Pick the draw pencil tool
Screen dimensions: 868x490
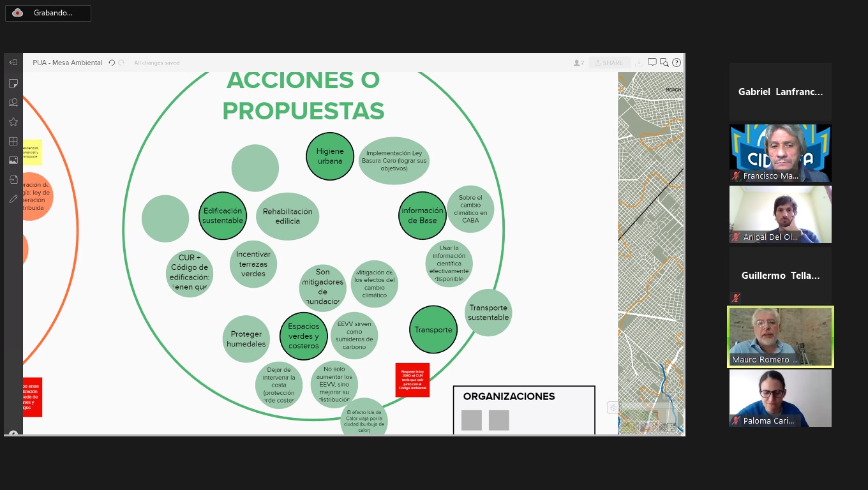13,198
